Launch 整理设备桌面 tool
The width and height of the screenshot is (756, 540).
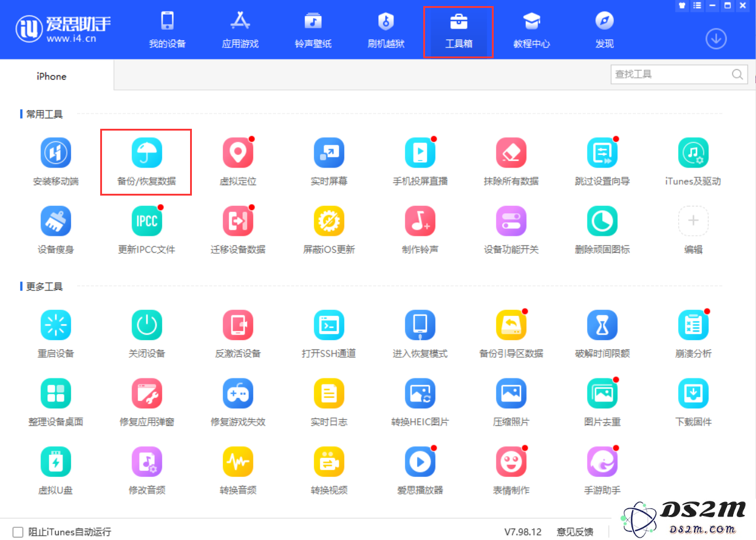coord(56,394)
